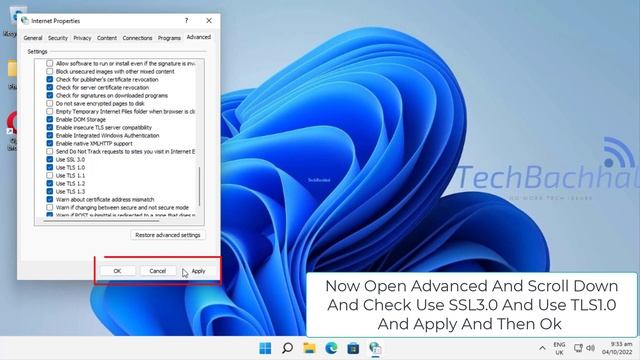The height and width of the screenshot is (360, 640).
Task: Toggle Use TLS 1.0 checkbox
Action: pyautogui.click(x=50, y=167)
